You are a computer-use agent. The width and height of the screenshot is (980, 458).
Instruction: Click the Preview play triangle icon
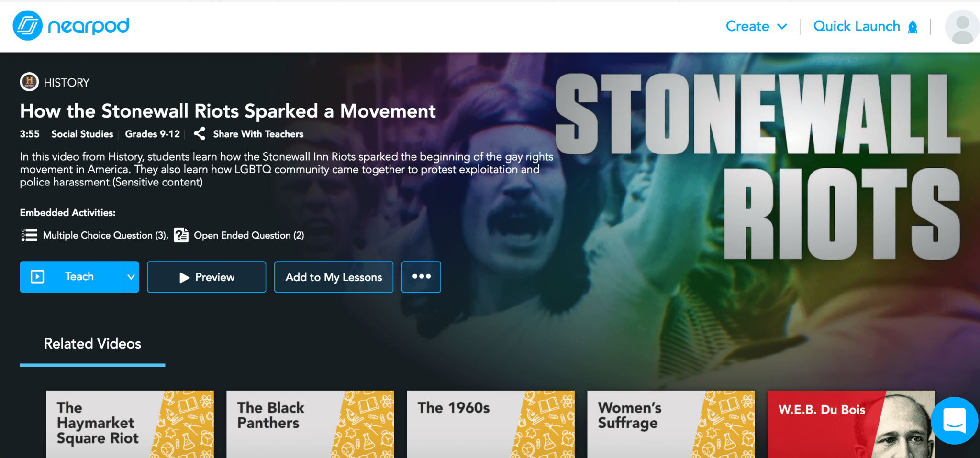point(184,277)
